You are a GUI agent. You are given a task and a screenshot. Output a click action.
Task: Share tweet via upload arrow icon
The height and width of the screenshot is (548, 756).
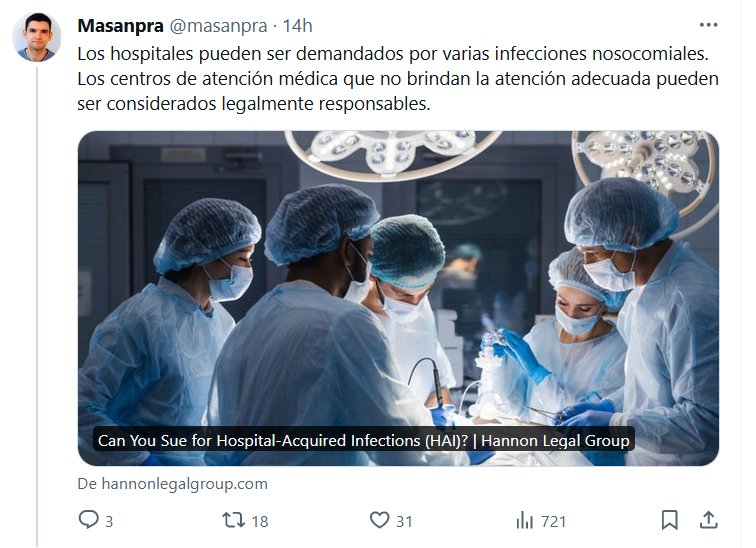[708, 520]
